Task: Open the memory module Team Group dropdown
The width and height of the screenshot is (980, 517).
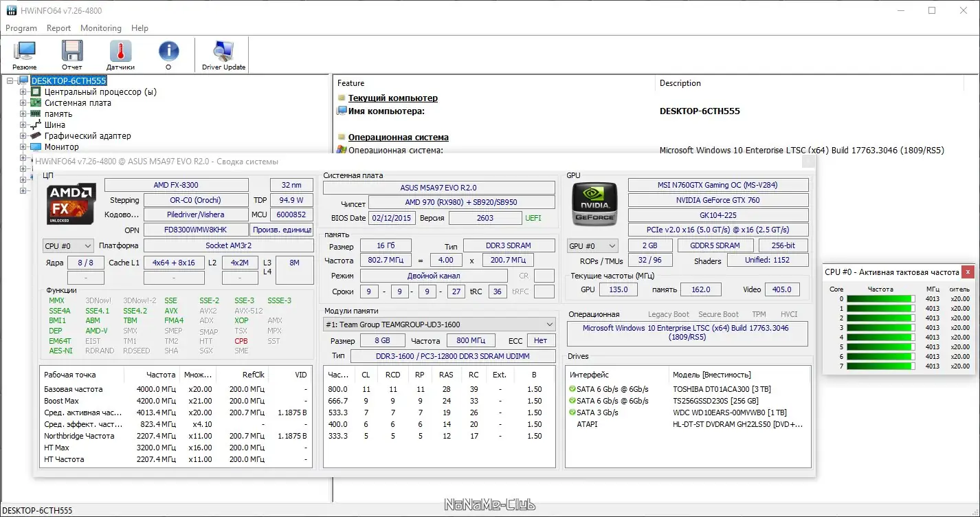Action: click(439, 324)
